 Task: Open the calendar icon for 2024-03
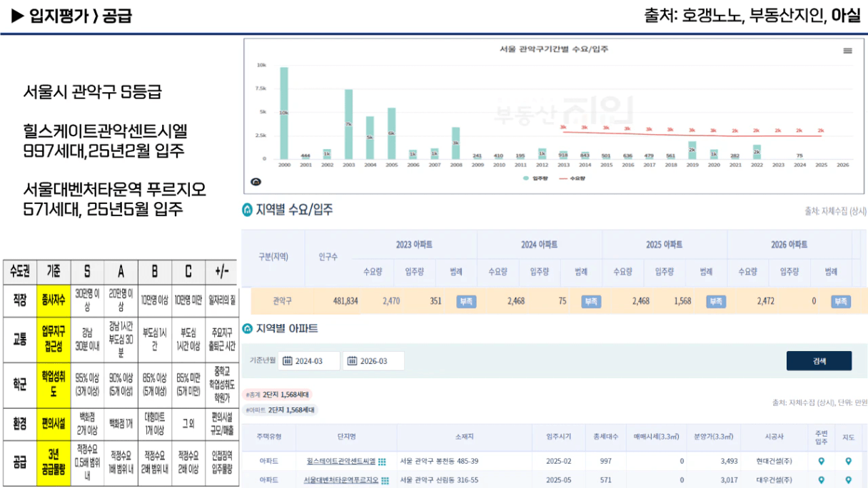tap(288, 361)
